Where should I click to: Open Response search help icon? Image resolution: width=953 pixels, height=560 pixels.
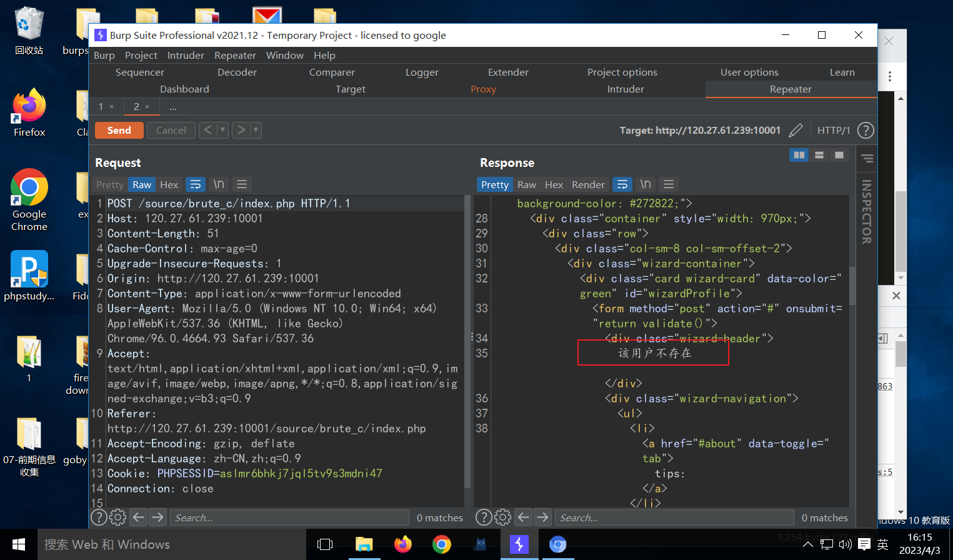pos(484,517)
